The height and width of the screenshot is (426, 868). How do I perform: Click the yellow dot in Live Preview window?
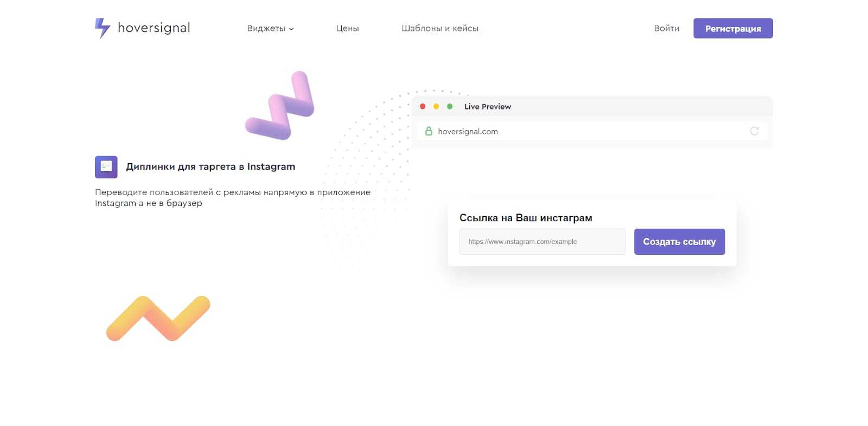(436, 107)
